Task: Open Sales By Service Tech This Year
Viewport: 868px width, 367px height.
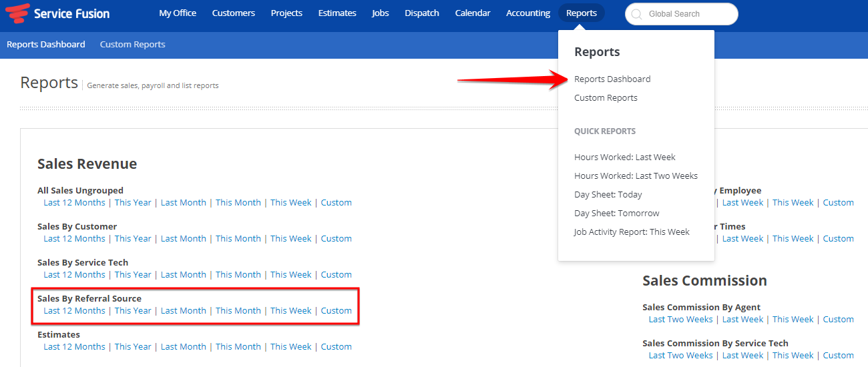Action: click(x=133, y=275)
